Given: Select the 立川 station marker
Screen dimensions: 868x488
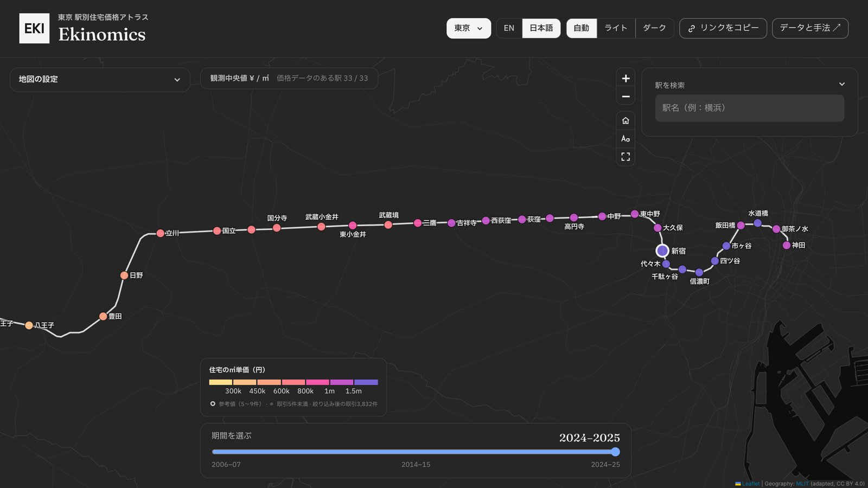Looking at the screenshot, I should pos(160,233).
